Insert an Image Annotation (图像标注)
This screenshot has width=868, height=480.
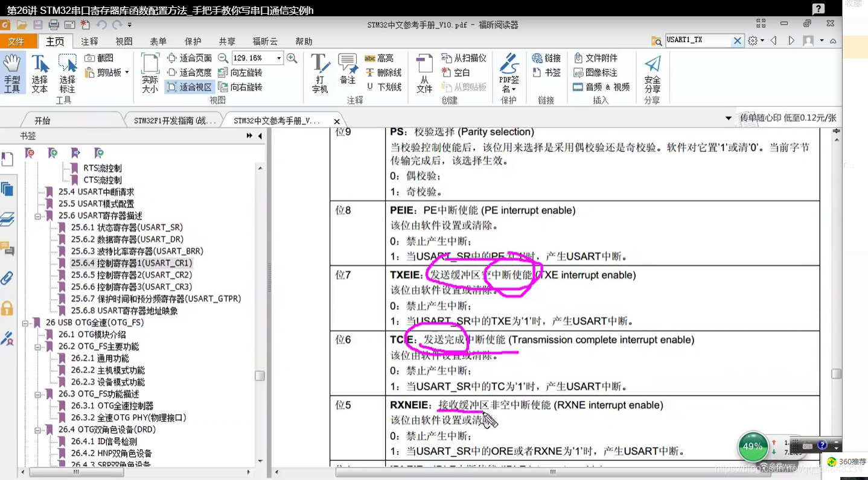595,72
